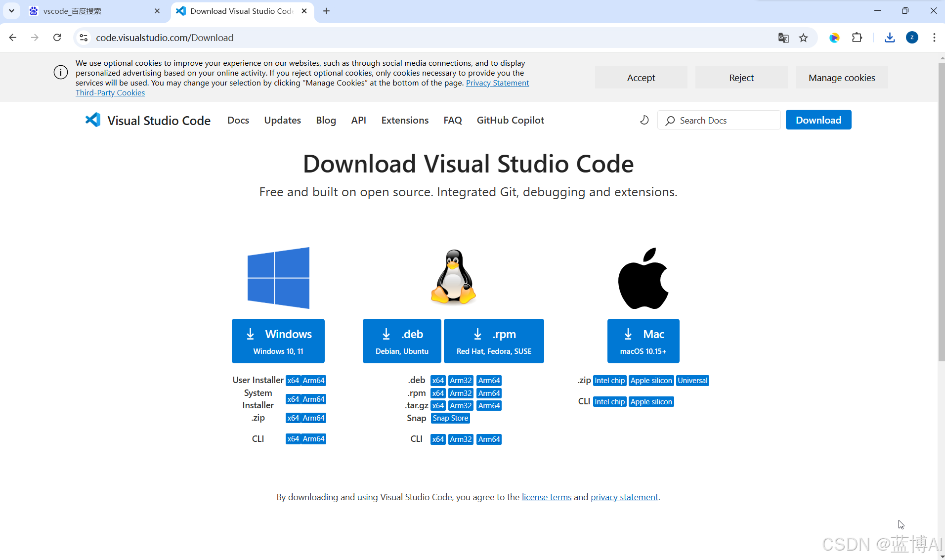Click the scrollbar down arrow
Screen dimensions: 945x560
pyautogui.click(x=941, y=557)
